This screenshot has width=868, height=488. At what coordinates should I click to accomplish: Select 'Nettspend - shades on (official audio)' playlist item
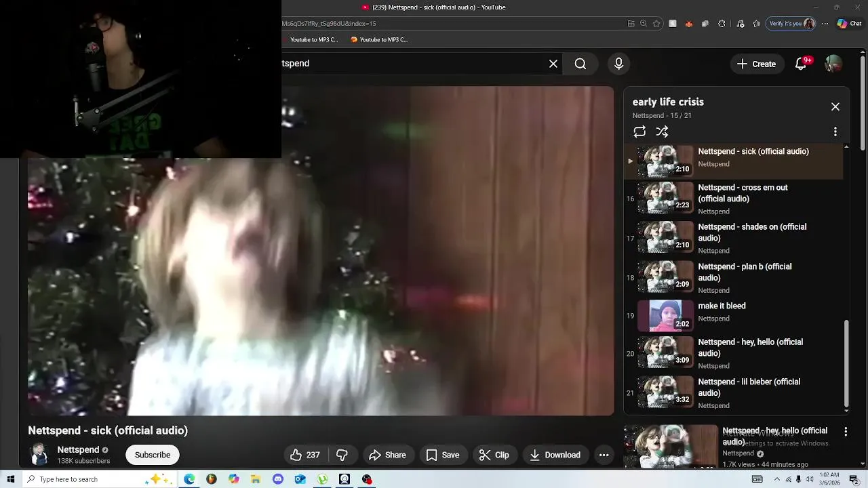click(x=733, y=238)
